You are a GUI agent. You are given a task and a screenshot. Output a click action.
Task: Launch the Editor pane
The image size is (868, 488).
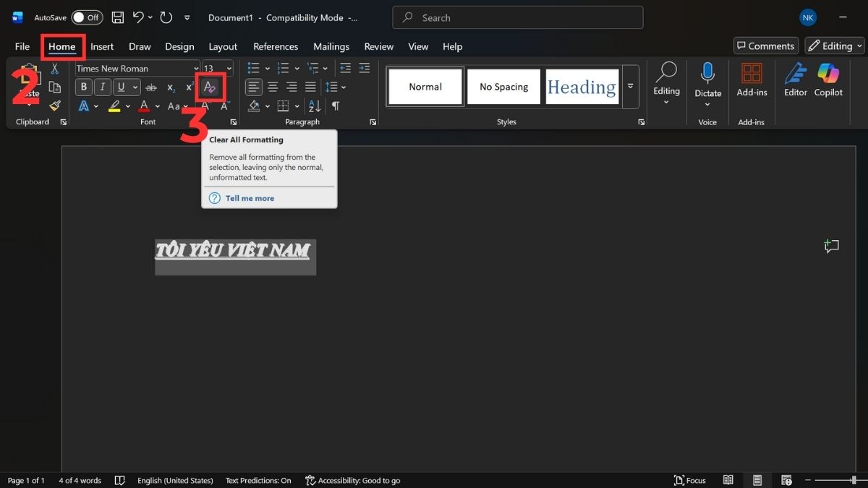pos(795,80)
